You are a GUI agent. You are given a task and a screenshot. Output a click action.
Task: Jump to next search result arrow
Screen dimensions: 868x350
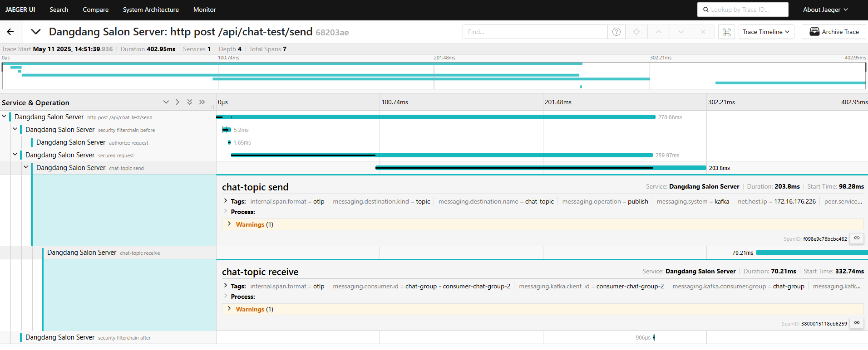click(x=681, y=32)
